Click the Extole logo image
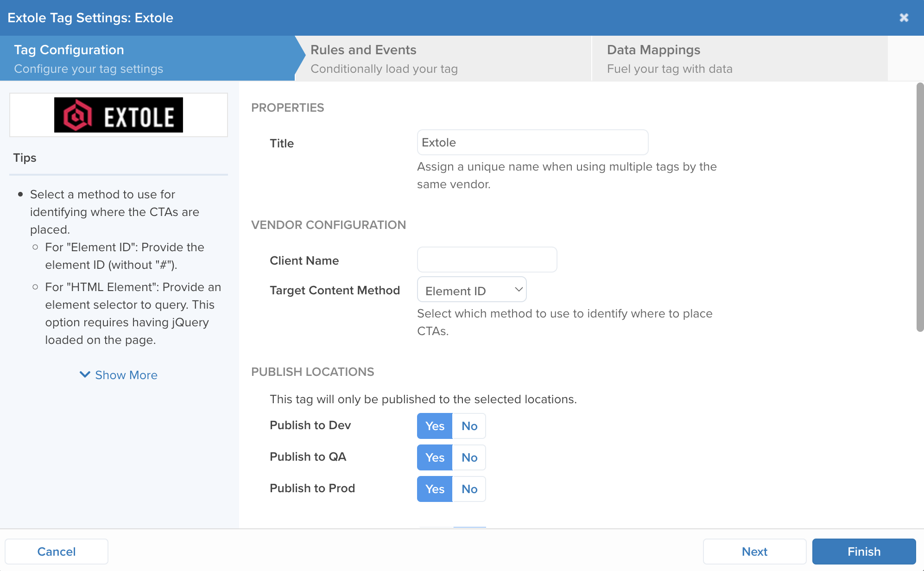This screenshot has height=571, width=924. coord(119,115)
